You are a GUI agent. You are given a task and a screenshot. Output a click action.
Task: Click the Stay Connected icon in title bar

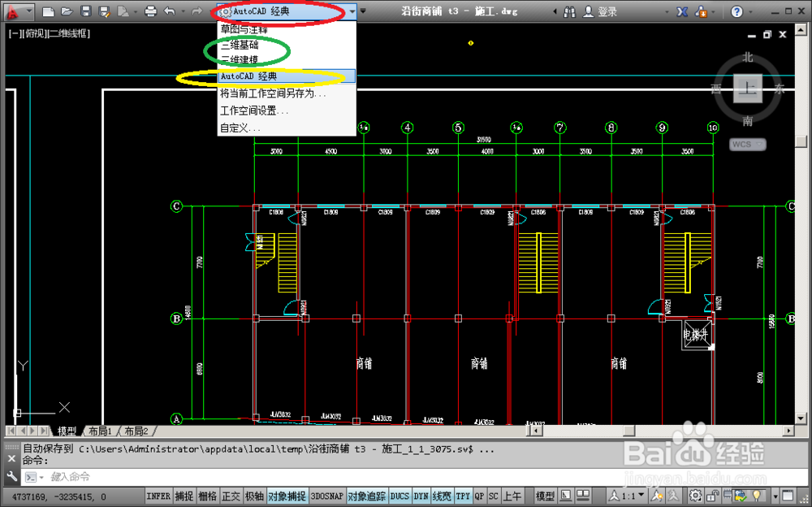pos(701,11)
